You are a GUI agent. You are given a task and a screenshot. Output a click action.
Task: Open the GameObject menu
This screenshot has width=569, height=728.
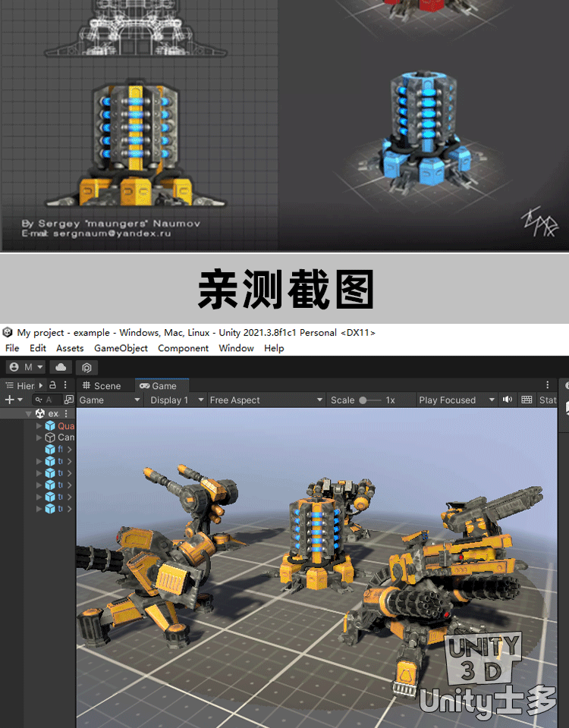point(121,348)
